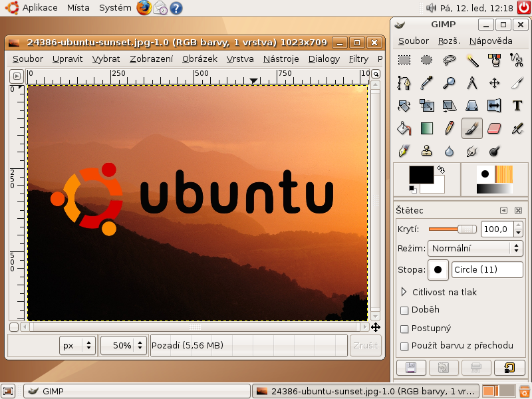Select the Scissors select tool
Viewport: 532px width, 399px height.
coord(517,61)
